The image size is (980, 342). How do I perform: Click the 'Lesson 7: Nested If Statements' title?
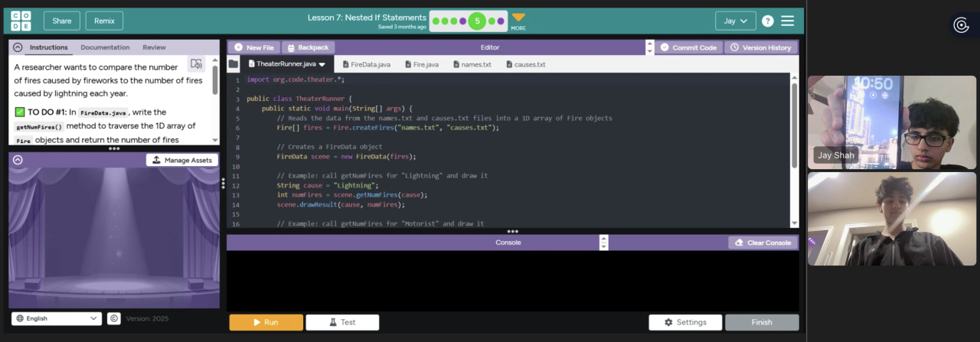point(367,17)
